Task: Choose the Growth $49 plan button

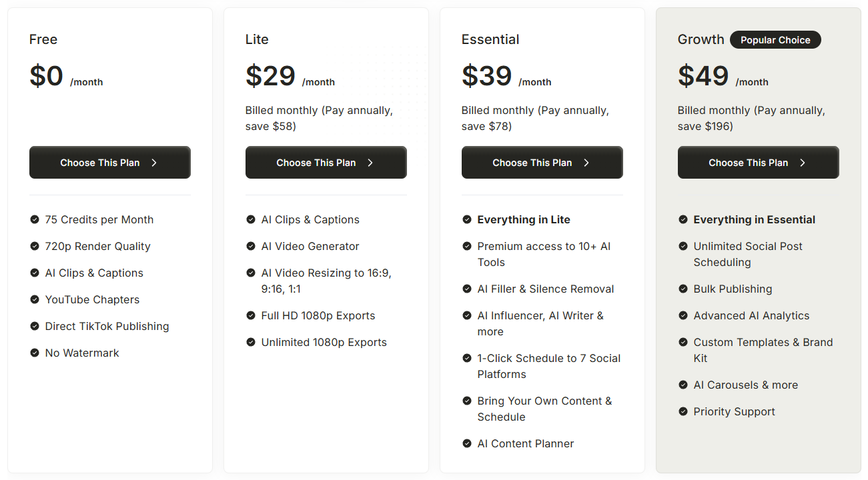Action: tap(759, 163)
